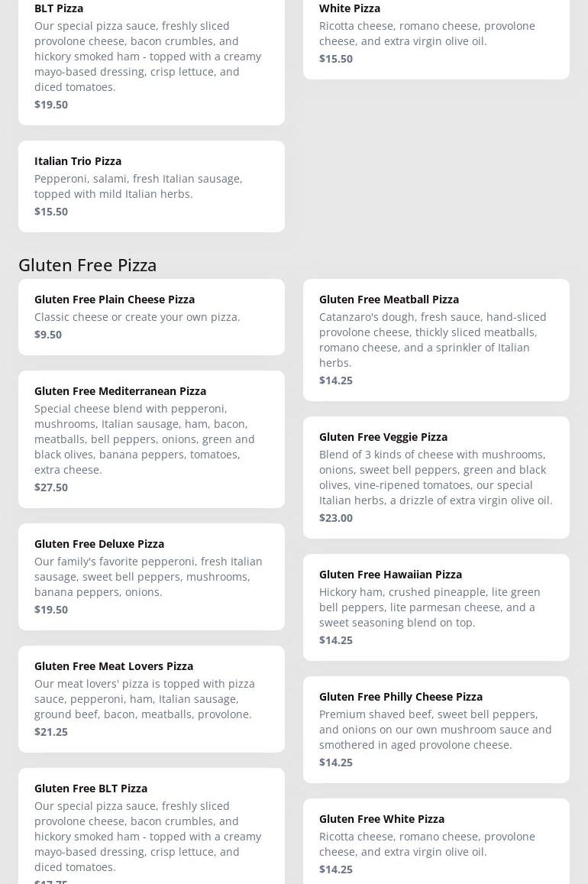Click the $21.25 Meat Lovers price
This screenshot has height=884, width=588.
[x=51, y=732]
